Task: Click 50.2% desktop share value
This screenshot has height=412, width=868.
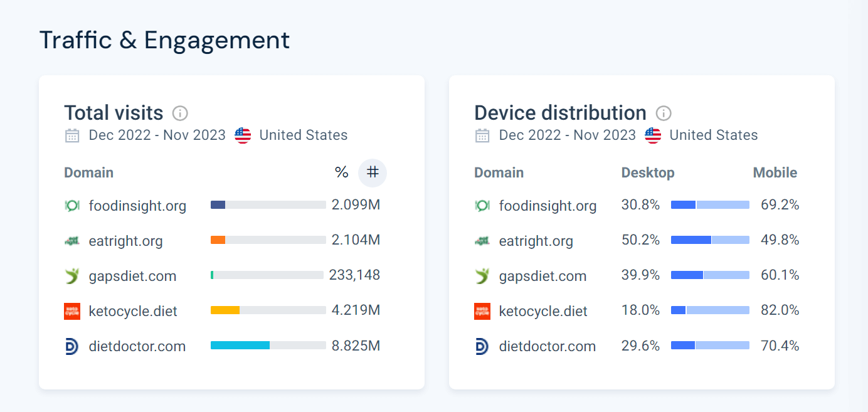Action: [x=640, y=240]
